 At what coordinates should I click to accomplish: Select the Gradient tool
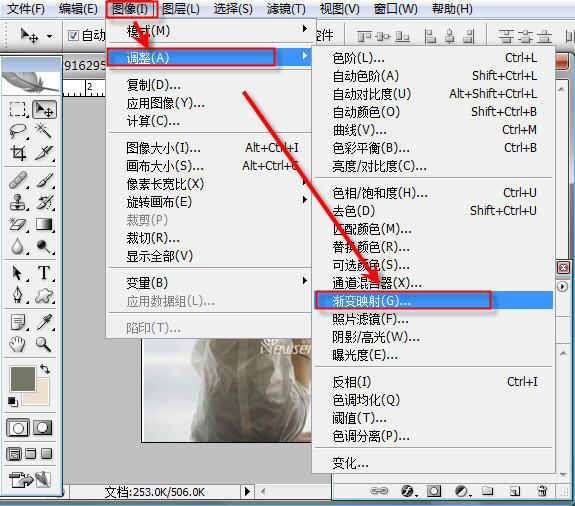tap(44, 224)
